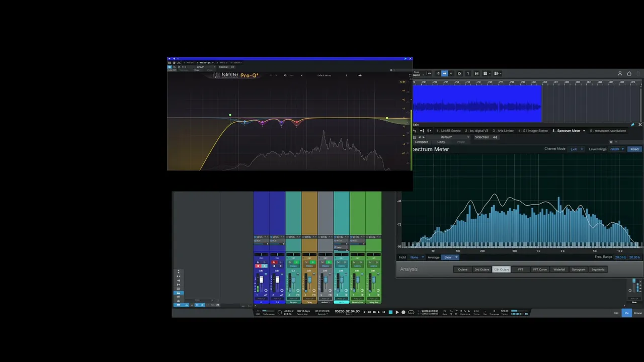The height and width of the screenshot is (362, 644).
Task: Switch to the 3 - kHs Limiter tab
Action: pyautogui.click(x=503, y=131)
